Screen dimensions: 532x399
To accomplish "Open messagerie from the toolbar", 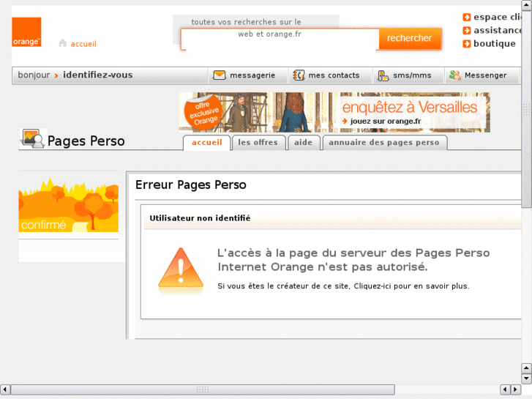I will [x=252, y=75].
